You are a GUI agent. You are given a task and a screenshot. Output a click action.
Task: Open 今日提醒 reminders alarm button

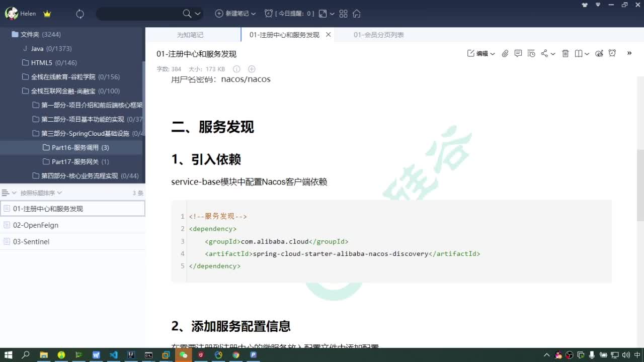pyautogui.click(x=289, y=14)
